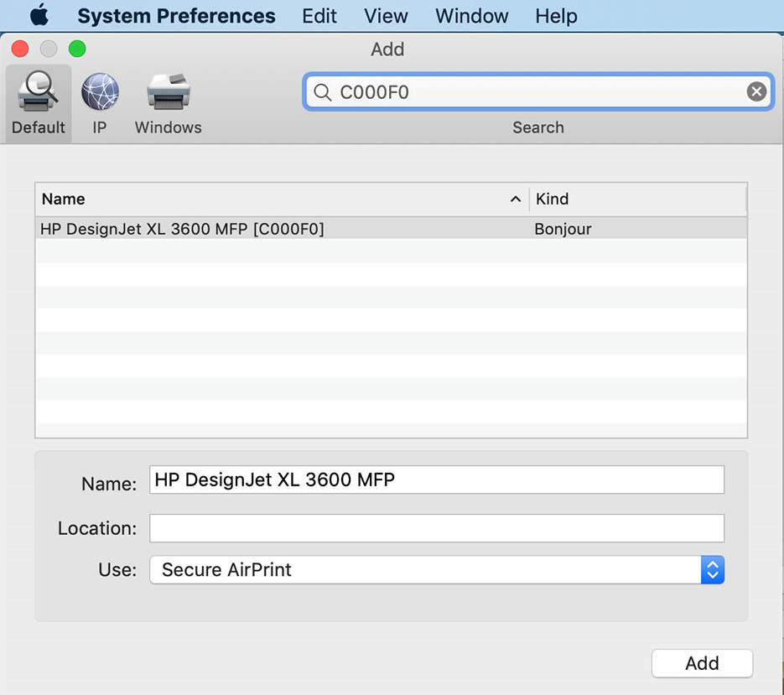The height and width of the screenshot is (695, 784).
Task: Open the Help menu
Action: point(556,16)
